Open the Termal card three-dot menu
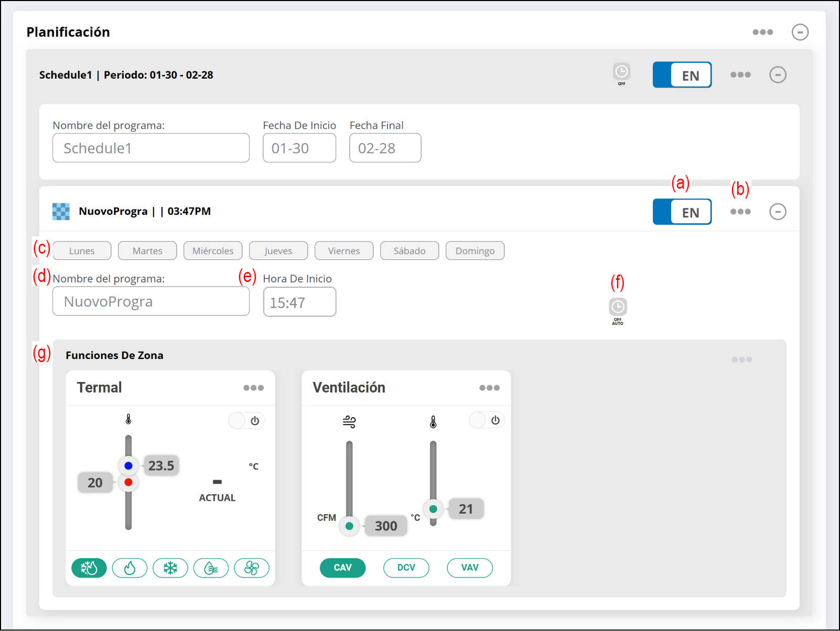This screenshot has height=631, width=840. (x=253, y=388)
